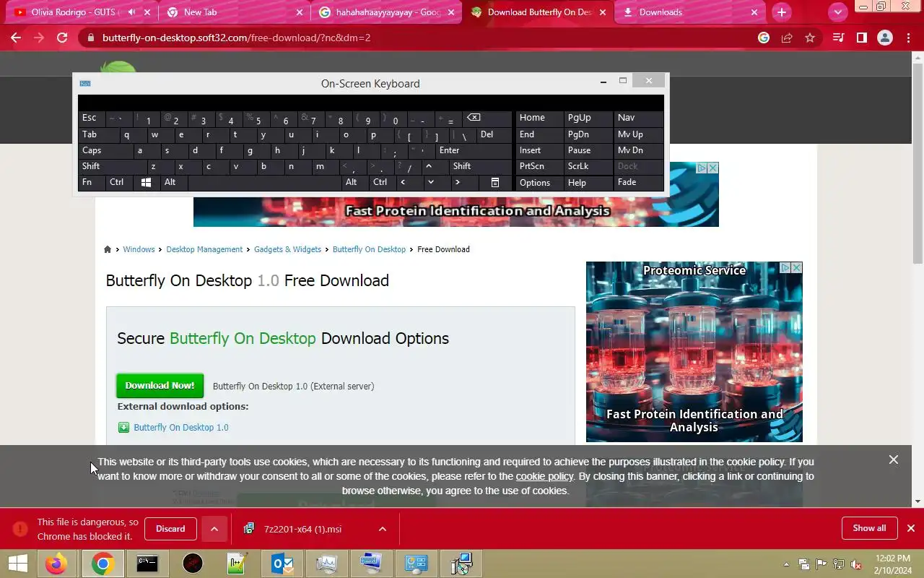Viewport: 924px width, 578px height.
Task: Close the top banner ad with X icon
Action: click(x=713, y=168)
